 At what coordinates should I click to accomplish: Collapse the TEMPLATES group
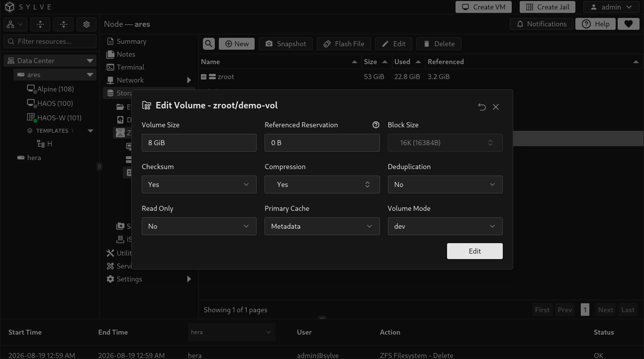coord(91,131)
